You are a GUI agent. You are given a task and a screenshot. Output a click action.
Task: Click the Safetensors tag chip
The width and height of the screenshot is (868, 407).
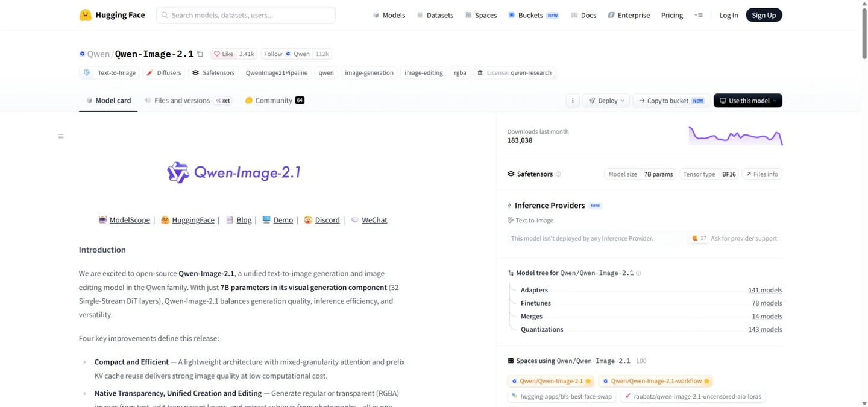pyautogui.click(x=213, y=73)
